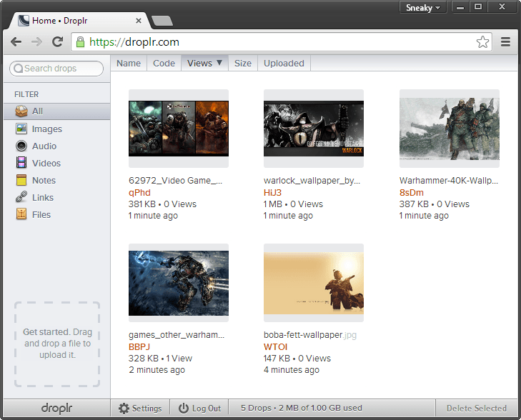Click the 62972_Video Game_... file name
This screenshot has height=420, width=521.
175,180
